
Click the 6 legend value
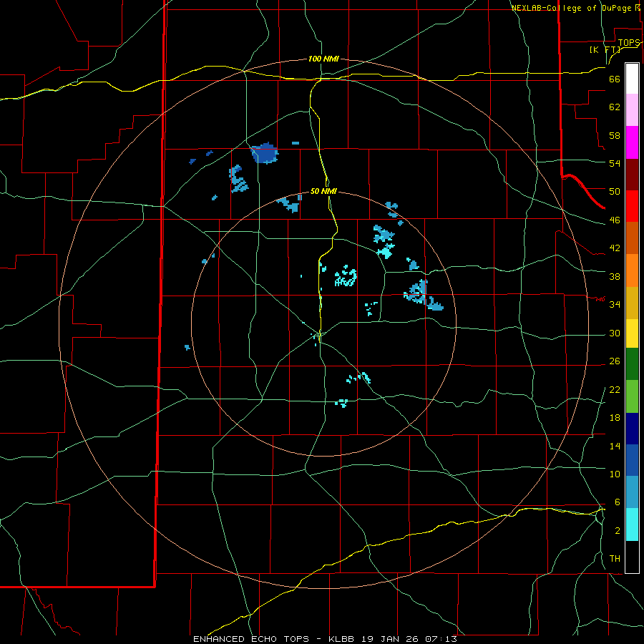tap(617, 502)
